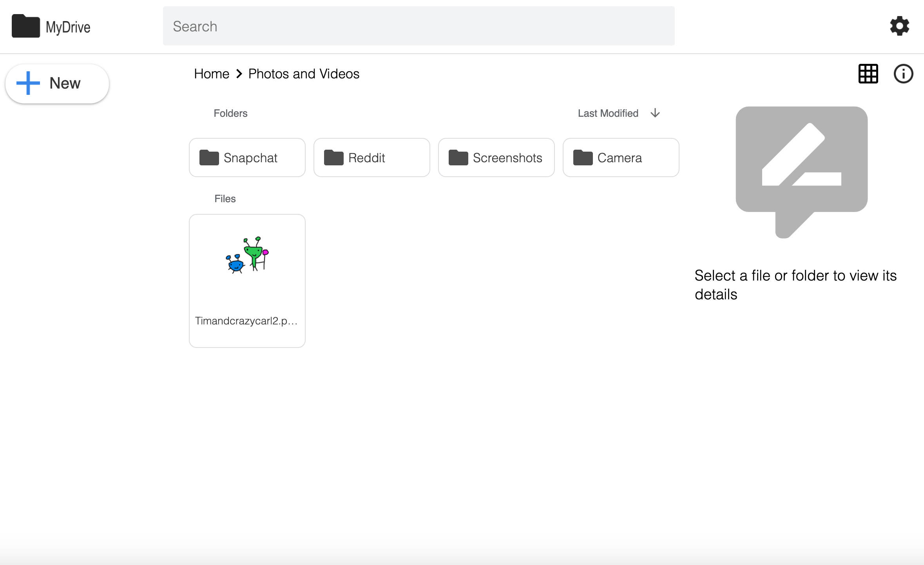Click the MyDrive folder logo icon
This screenshot has width=924, height=565.
25,26
